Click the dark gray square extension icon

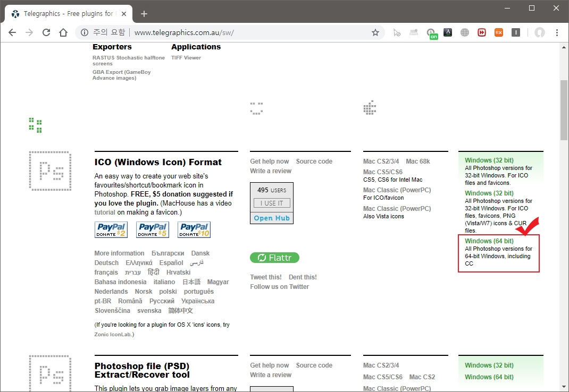(x=516, y=32)
